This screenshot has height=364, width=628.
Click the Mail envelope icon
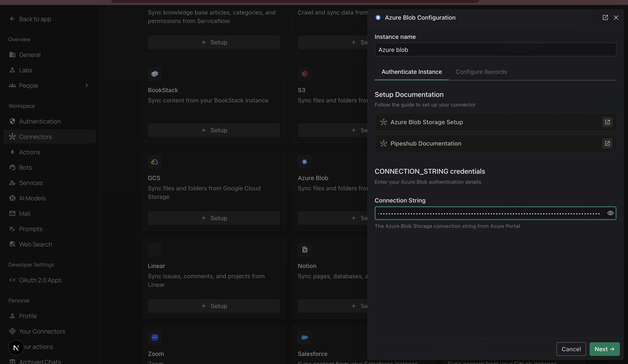point(12,213)
